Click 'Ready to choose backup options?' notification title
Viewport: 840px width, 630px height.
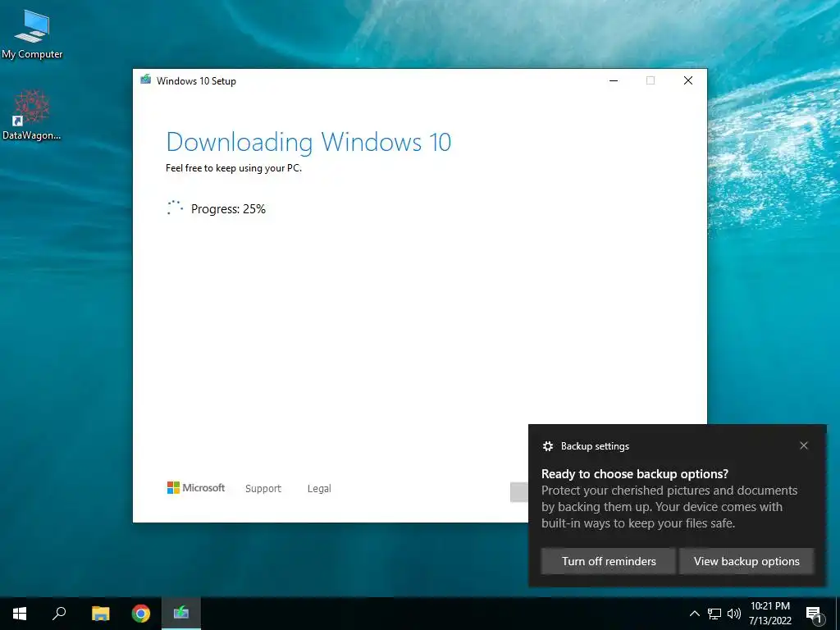(635, 474)
